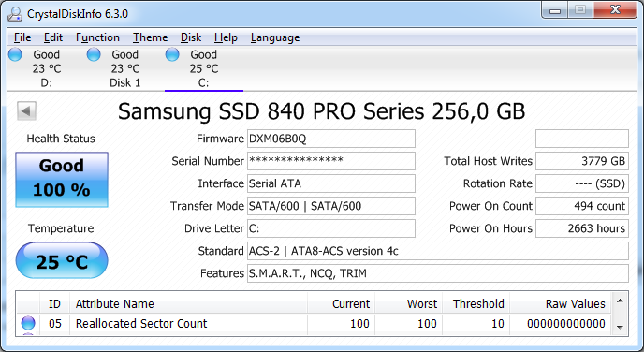The image size is (644, 352).
Task: Open the Edit menu
Action: [53, 37]
